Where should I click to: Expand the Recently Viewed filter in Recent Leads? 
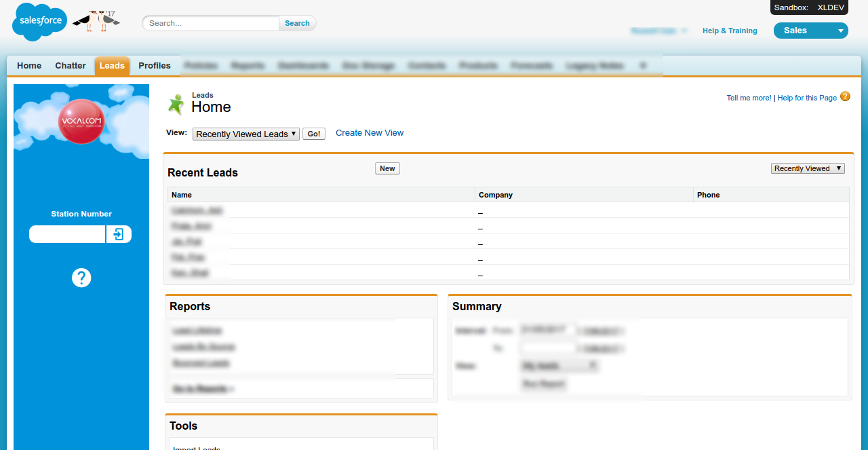click(808, 168)
